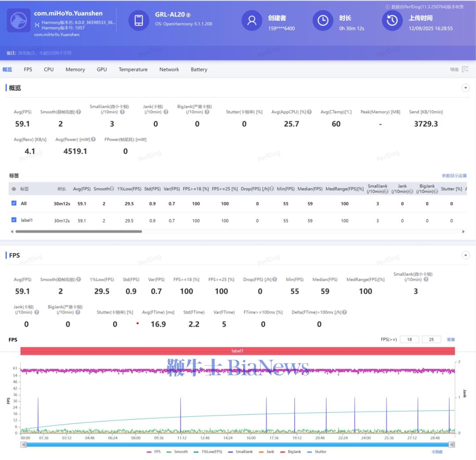The image size is (476, 460).
Task: Click the info icon next to GRL-AL20
Action: [x=188, y=15]
